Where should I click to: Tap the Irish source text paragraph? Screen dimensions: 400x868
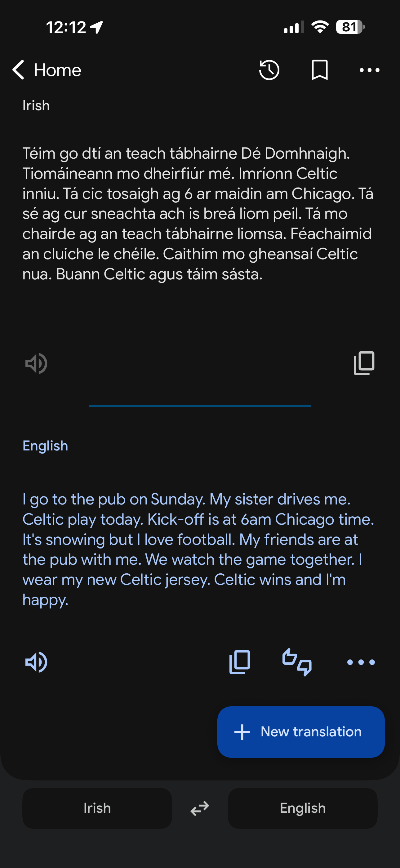(x=198, y=214)
